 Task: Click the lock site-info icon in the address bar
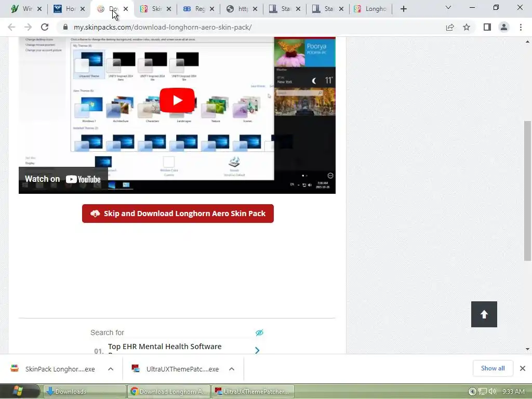[x=65, y=27]
